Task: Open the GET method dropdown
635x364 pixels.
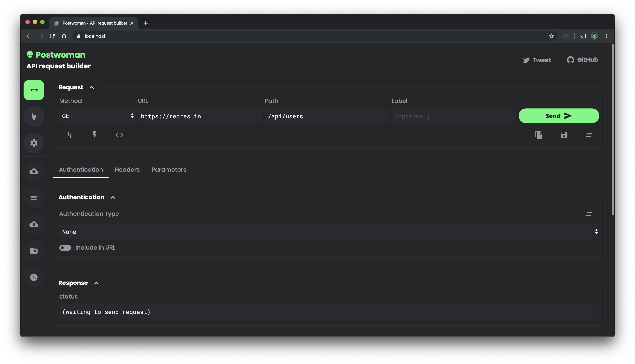Action: 97,116
